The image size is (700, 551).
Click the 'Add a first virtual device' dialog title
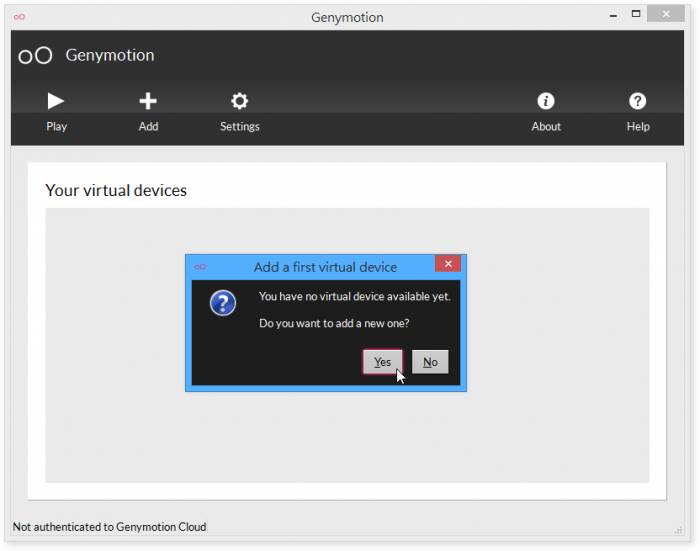point(325,267)
